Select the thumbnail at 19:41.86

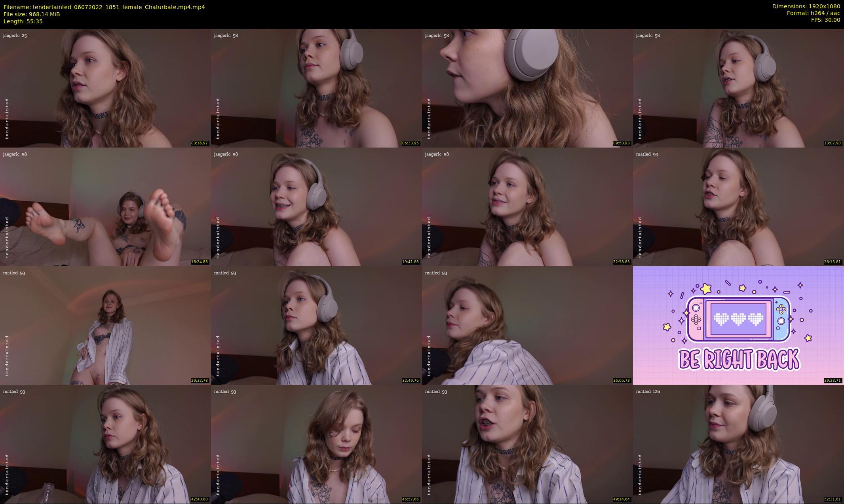coord(316,207)
